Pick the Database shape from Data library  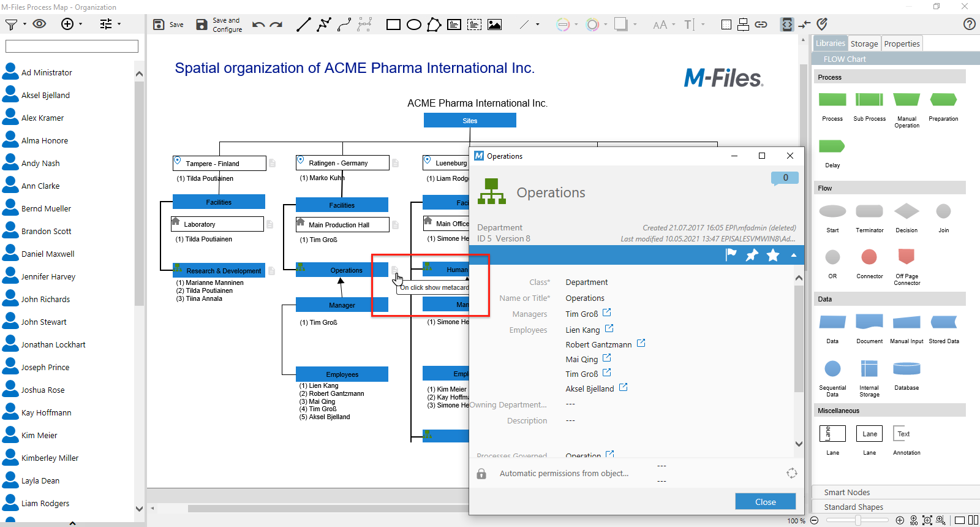click(907, 370)
